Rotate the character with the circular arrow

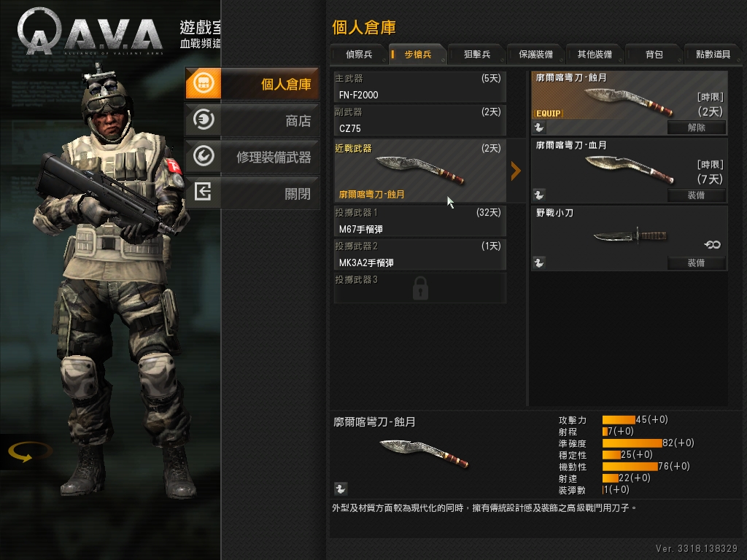(x=30, y=451)
